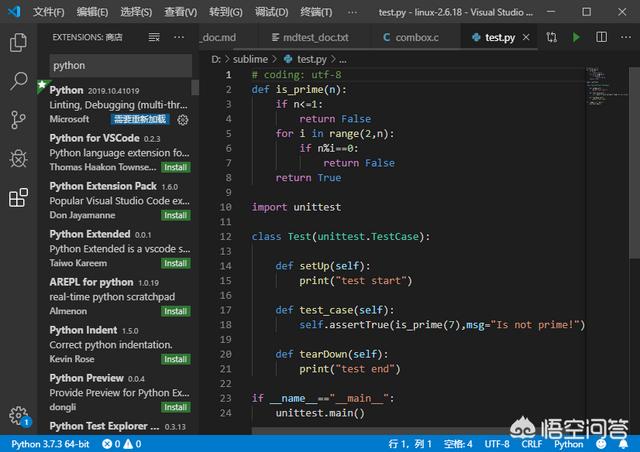Install Python Indent extension
The height and width of the screenshot is (452, 640).
[x=176, y=359]
